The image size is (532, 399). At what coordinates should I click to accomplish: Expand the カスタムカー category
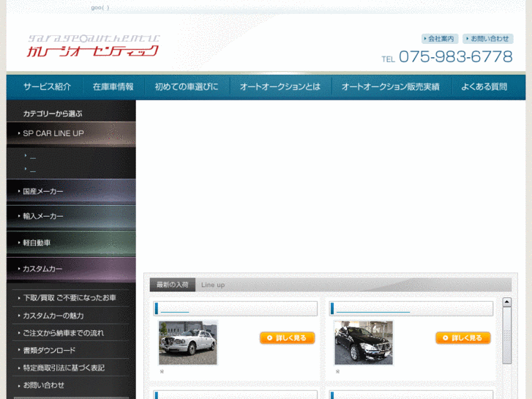[x=71, y=269]
